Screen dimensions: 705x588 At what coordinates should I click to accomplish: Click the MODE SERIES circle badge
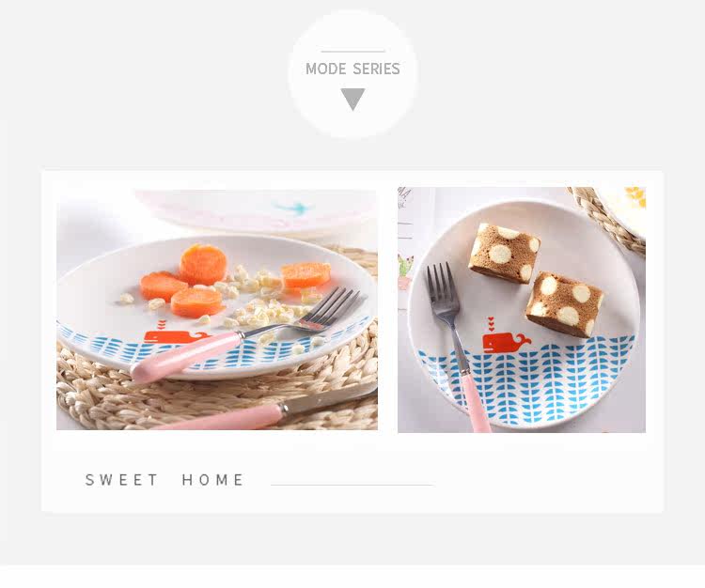point(352,74)
